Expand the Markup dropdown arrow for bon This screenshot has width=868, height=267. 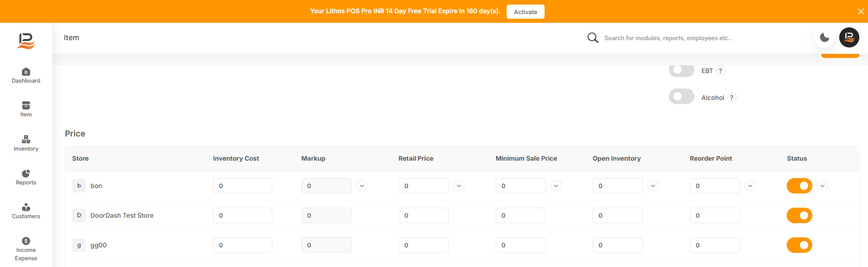[x=362, y=186]
